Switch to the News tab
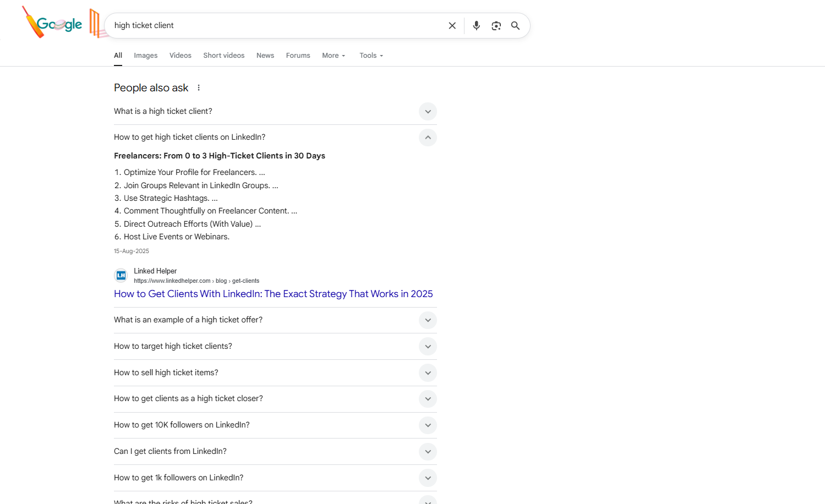This screenshot has height=504, width=825. click(265, 55)
